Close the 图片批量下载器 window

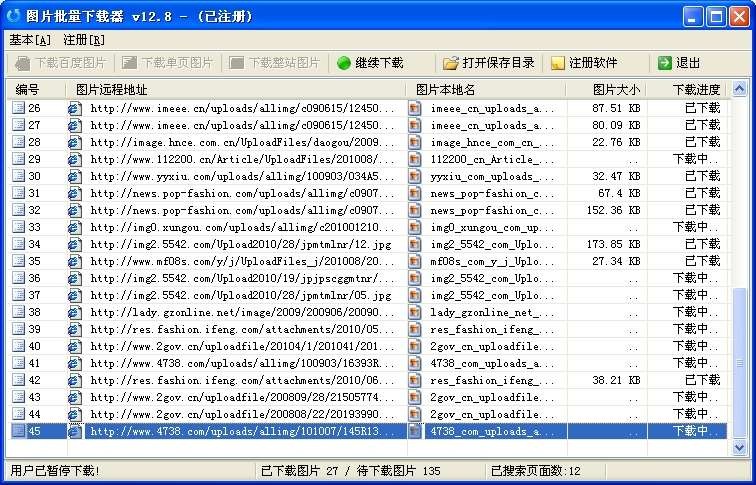[x=739, y=17]
